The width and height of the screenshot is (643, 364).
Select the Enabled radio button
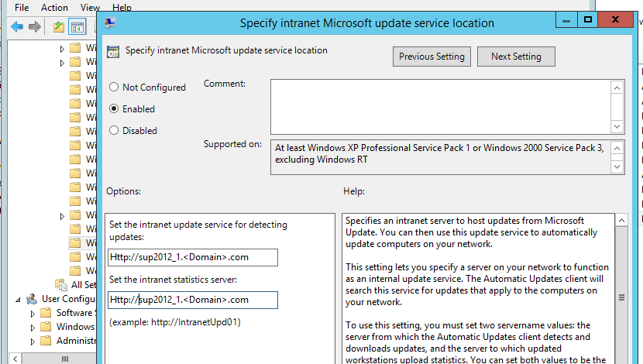114,108
